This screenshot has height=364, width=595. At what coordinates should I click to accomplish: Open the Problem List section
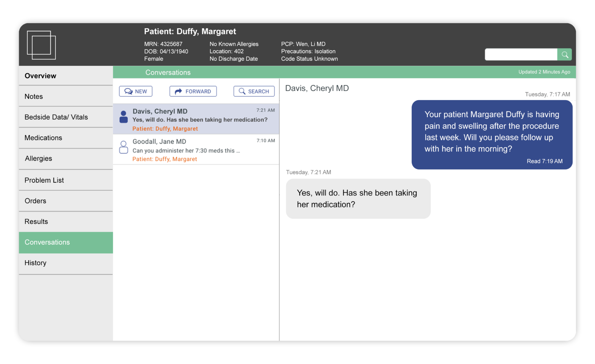(x=66, y=180)
